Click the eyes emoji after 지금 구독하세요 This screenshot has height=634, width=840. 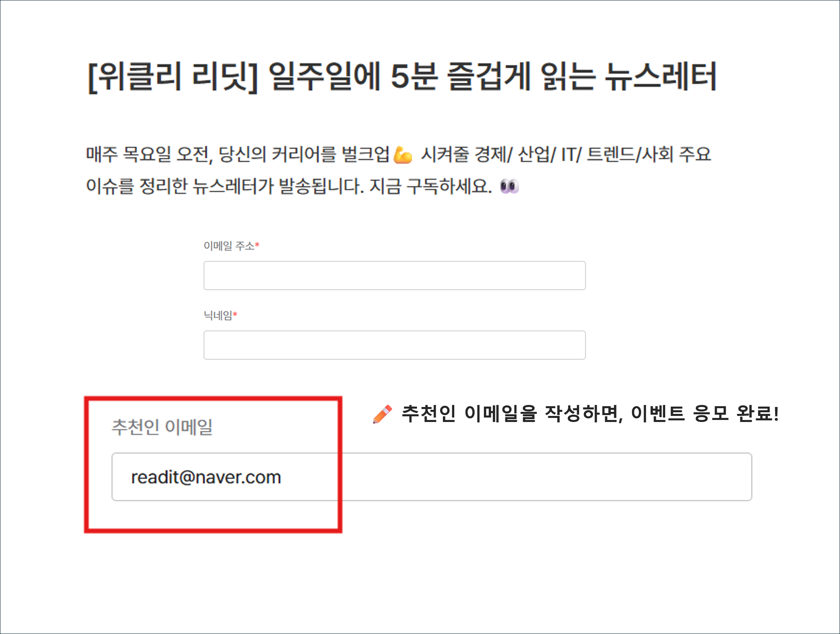(x=509, y=186)
